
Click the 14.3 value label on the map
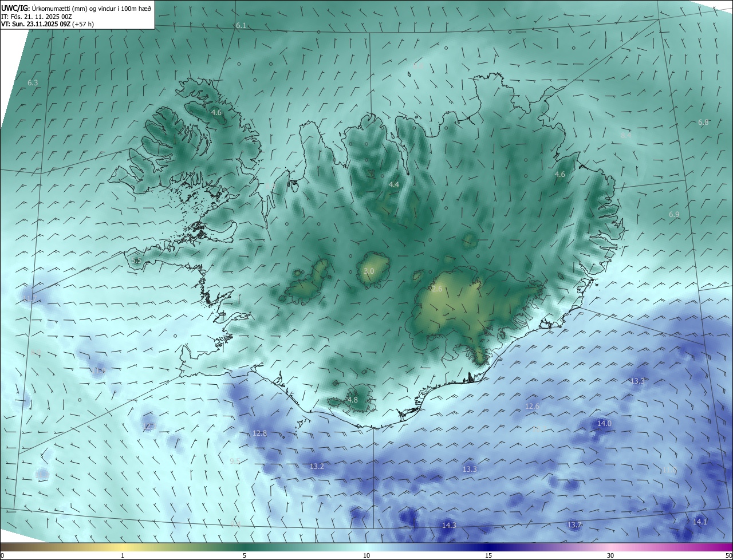pos(449,525)
